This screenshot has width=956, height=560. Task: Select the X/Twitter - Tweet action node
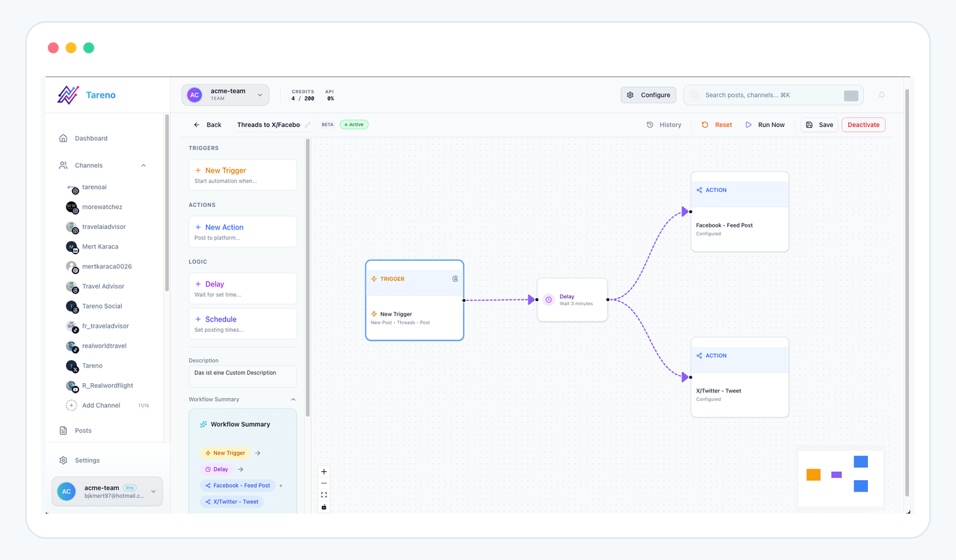point(740,377)
